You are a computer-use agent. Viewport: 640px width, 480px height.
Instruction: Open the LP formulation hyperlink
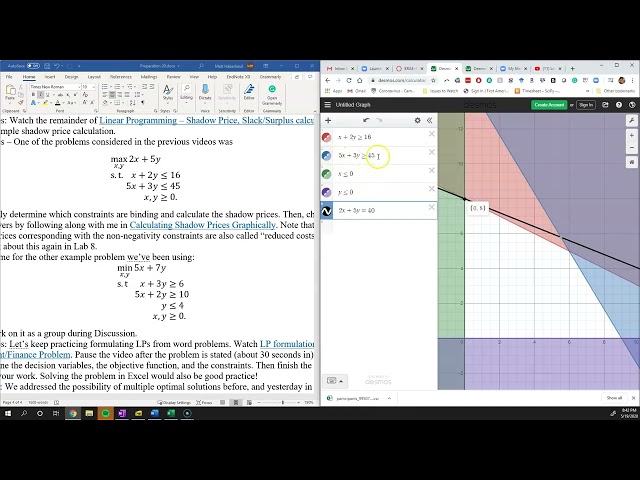[x=287, y=344]
